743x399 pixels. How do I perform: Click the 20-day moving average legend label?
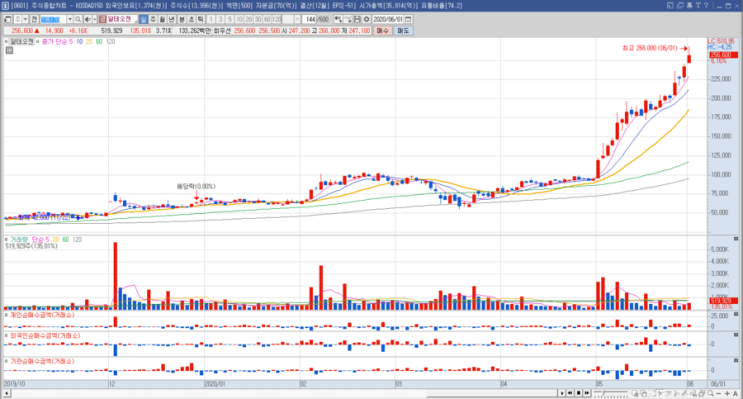tap(89, 42)
